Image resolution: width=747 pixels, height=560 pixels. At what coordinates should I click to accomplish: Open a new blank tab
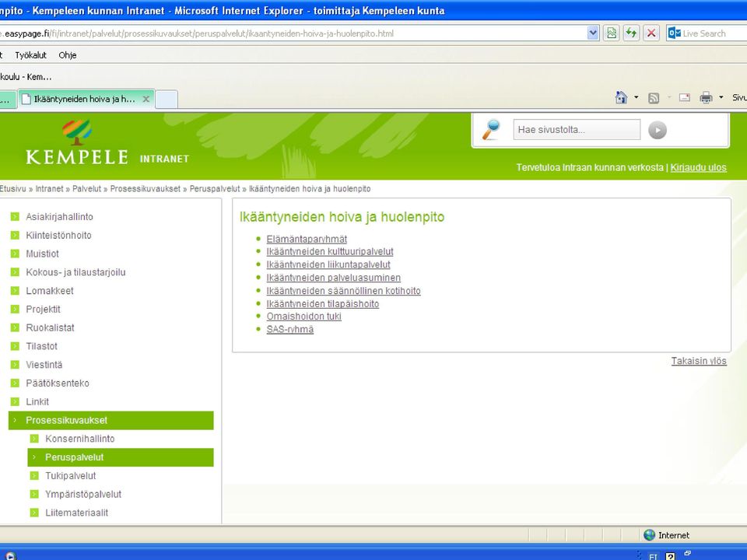pos(167,99)
